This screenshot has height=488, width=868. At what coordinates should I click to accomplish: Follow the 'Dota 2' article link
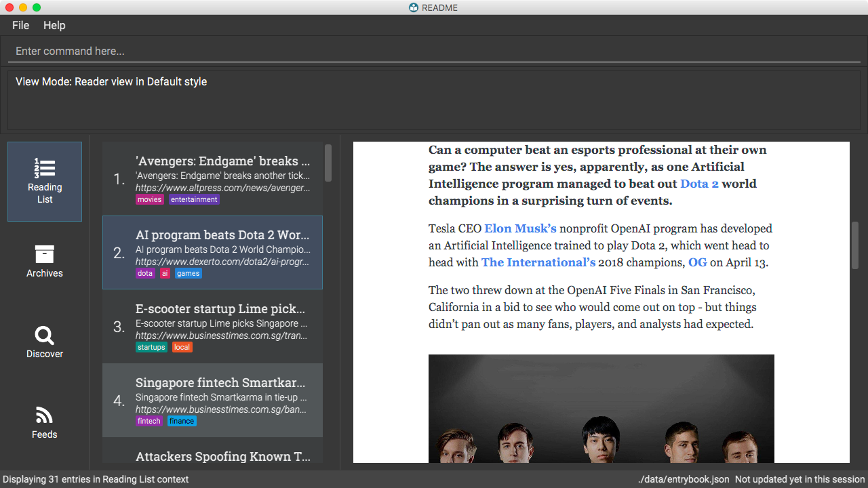pos(699,184)
